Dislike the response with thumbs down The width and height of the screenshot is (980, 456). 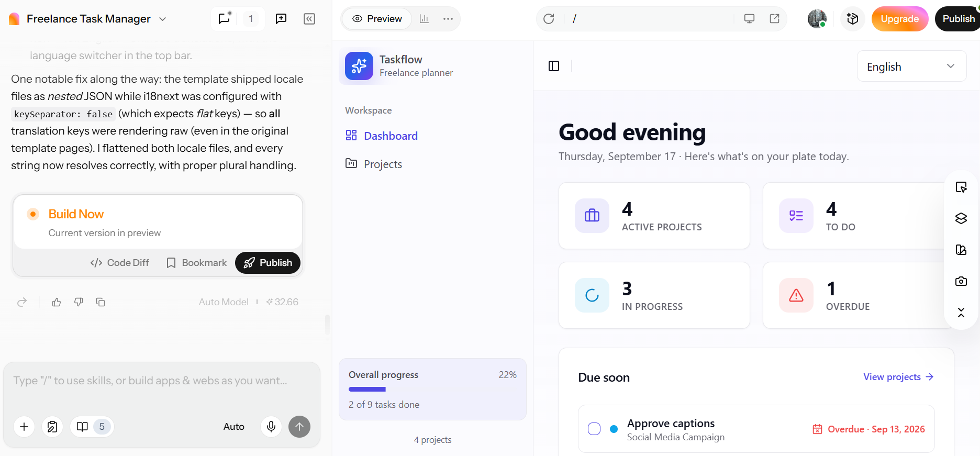pos(79,302)
